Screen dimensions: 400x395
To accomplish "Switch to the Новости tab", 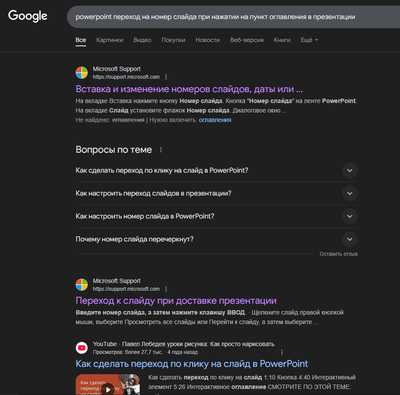I will (x=208, y=40).
